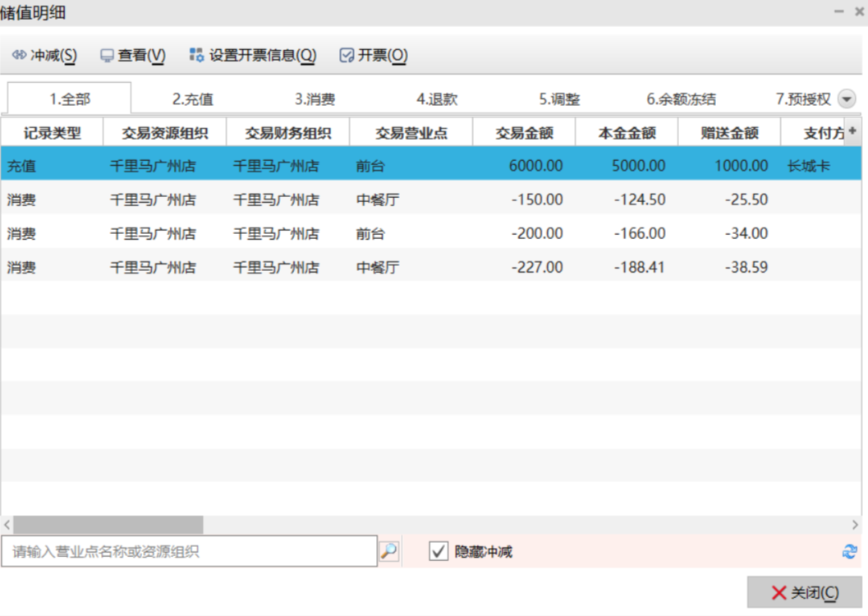This screenshot has width=868, height=616.
Task: Open the 4.退款 refund tab
Action: (437, 99)
